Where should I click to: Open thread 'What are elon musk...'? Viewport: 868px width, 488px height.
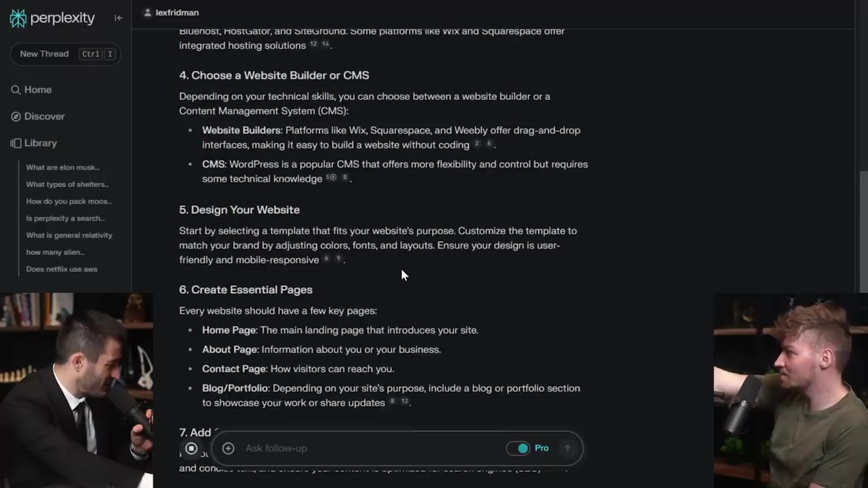coord(62,167)
